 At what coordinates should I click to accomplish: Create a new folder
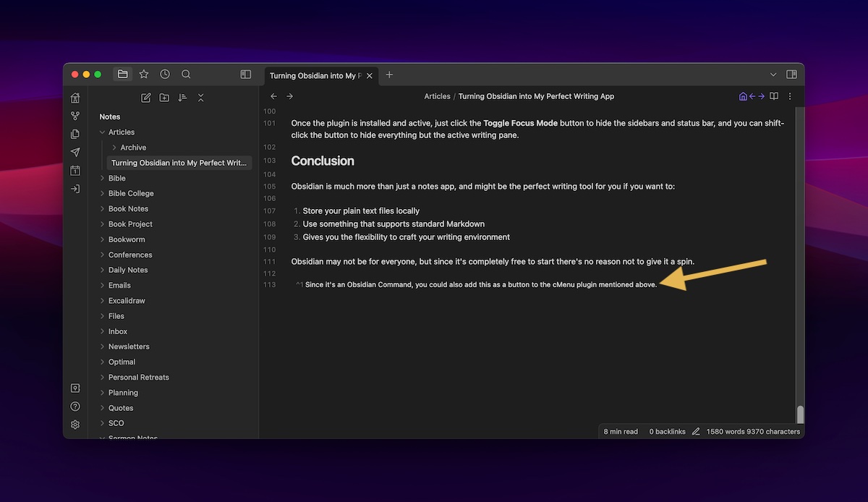point(164,98)
